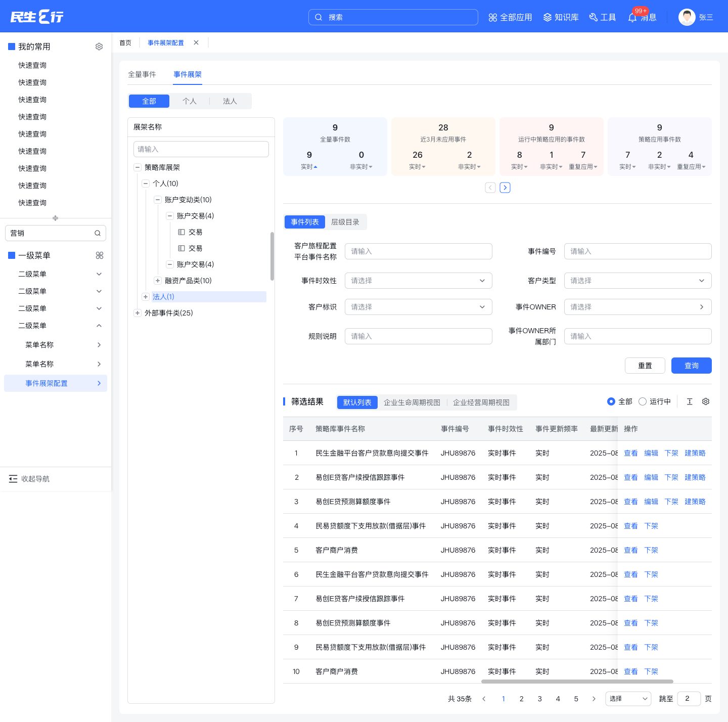Open the 事件OWNER selector

coord(638,307)
